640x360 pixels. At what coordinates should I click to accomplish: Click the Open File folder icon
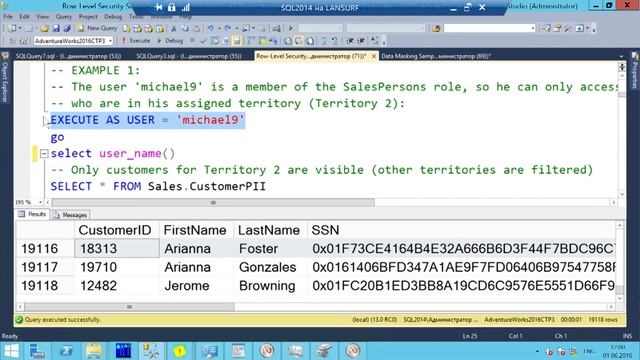point(44,28)
